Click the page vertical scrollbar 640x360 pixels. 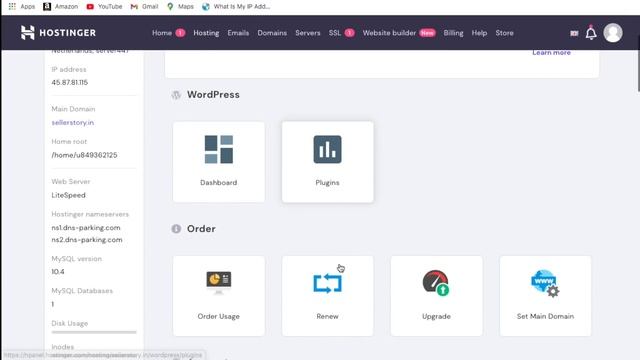pos(638,63)
